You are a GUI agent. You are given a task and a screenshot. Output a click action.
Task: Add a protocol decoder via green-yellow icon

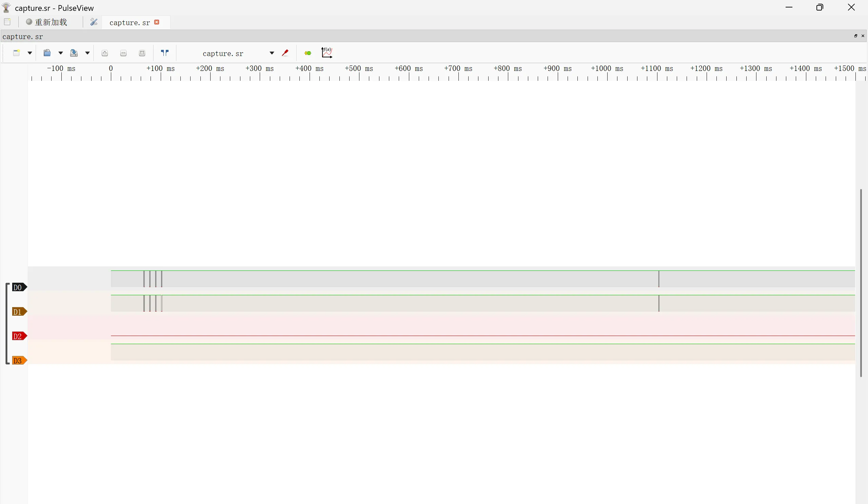pyautogui.click(x=308, y=53)
